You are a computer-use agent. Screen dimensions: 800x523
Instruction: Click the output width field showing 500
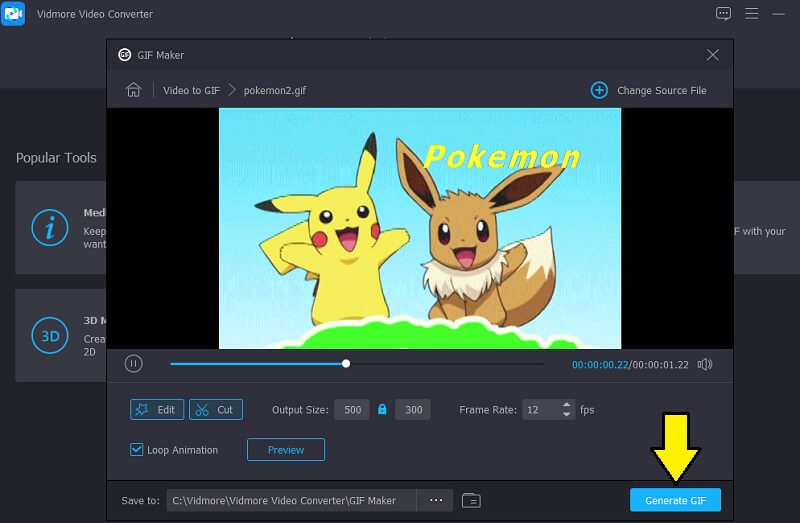(351, 410)
